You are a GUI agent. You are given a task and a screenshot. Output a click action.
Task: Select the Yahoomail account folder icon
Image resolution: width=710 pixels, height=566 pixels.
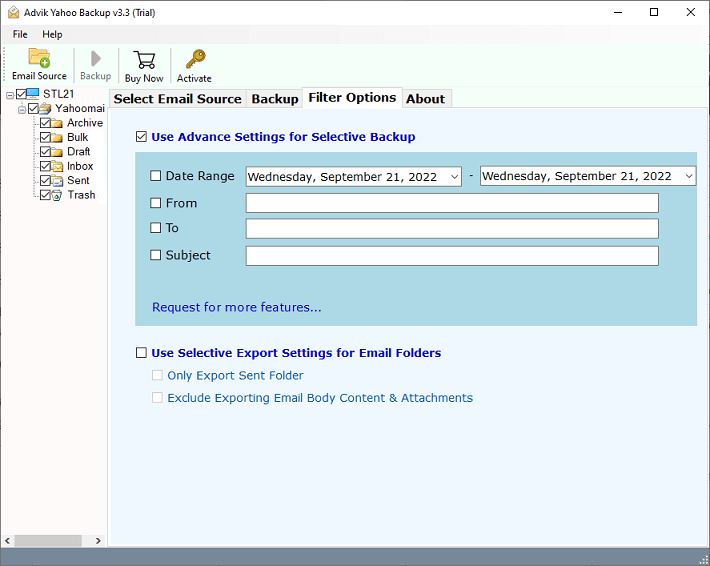tap(45, 108)
